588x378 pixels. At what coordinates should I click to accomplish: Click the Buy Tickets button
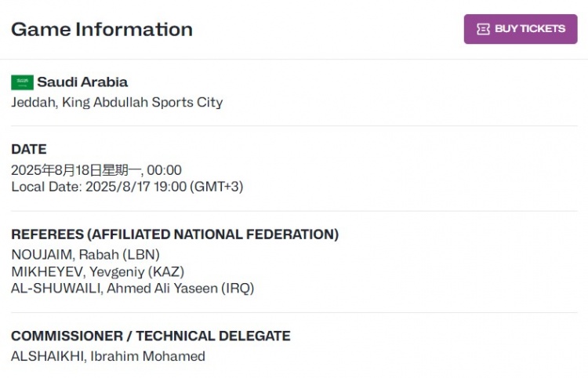[x=521, y=29]
